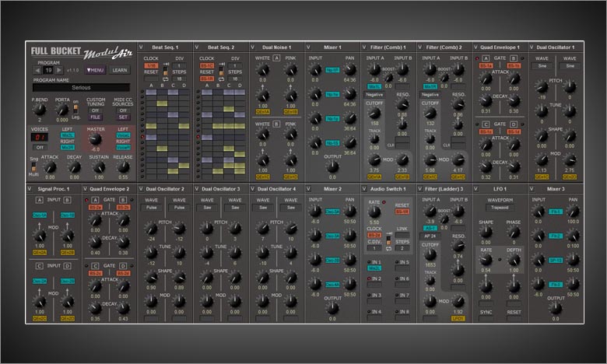Open the V dropdown of Dual Oscillator 1
Image resolution: width=607 pixels, height=364 pixels.
pyautogui.click(x=531, y=47)
